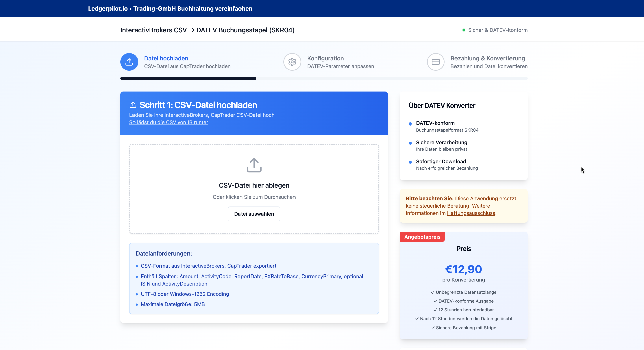Click the €12,90 price text
The height and width of the screenshot is (350, 644).
click(x=463, y=269)
